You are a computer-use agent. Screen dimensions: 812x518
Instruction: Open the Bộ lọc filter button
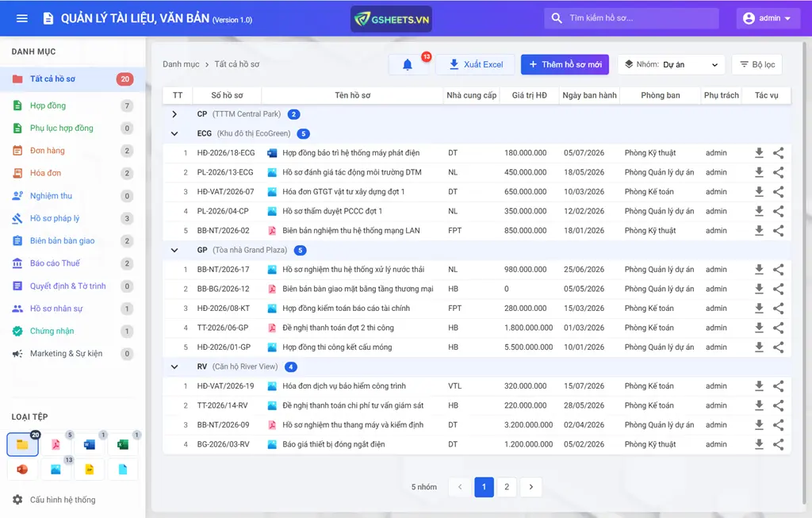point(756,65)
